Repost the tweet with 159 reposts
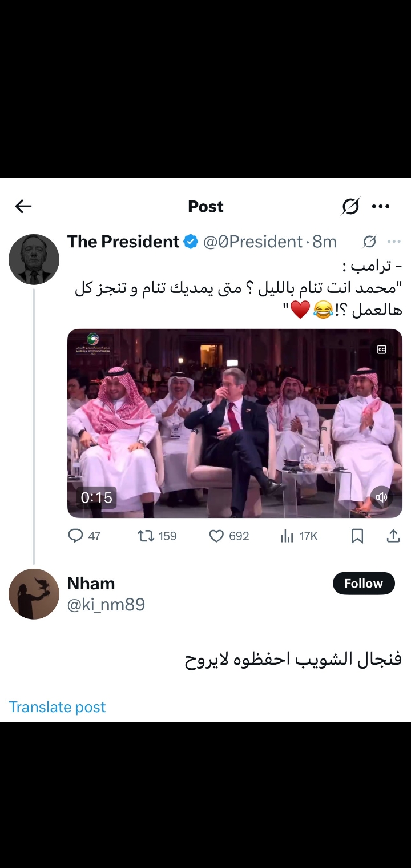Viewport: 411px width, 868px height. click(157, 536)
